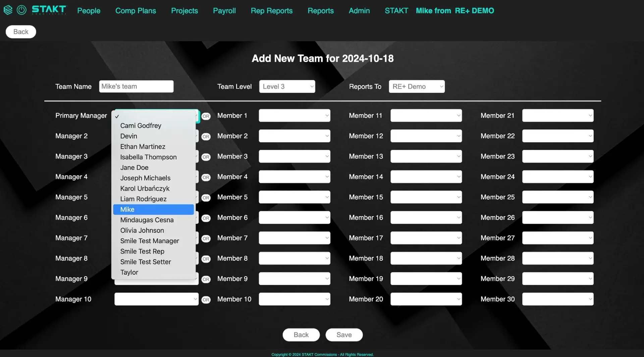Select Smile Test Setter option
Screen dimensions: 644x357
(154, 262)
